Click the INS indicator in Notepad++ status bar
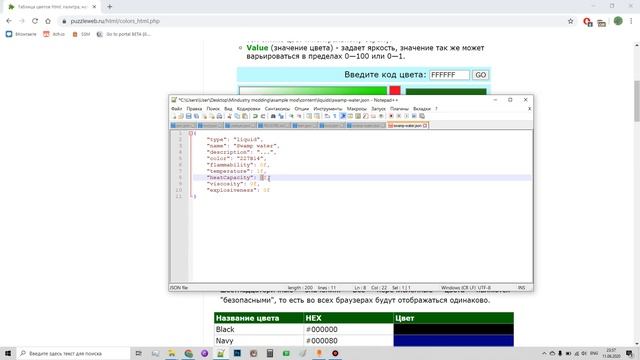640x360 pixels. point(521,288)
